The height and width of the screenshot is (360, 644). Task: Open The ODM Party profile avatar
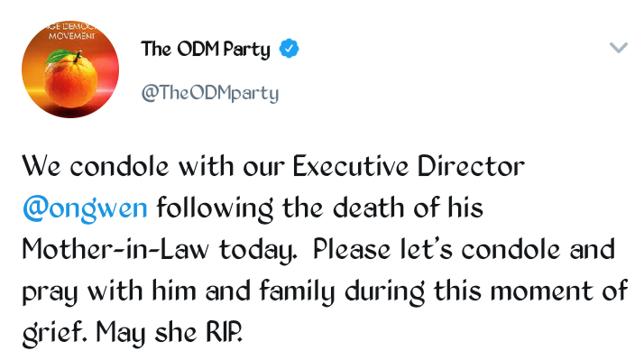[x=70, y=69]
